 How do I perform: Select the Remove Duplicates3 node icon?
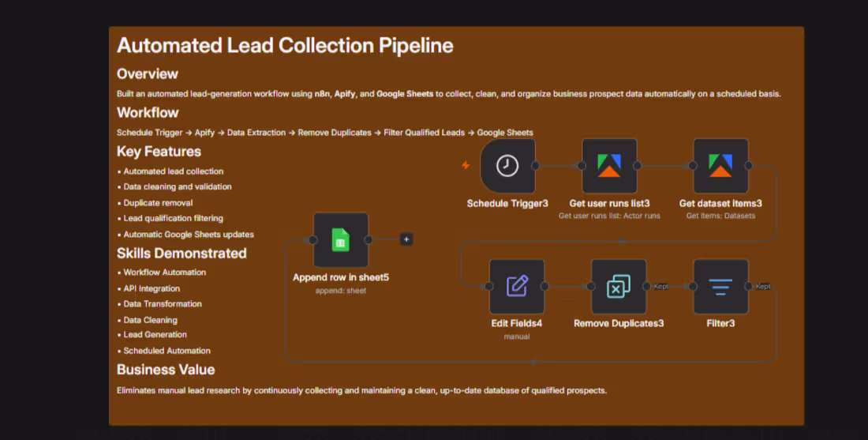(619, 287)
